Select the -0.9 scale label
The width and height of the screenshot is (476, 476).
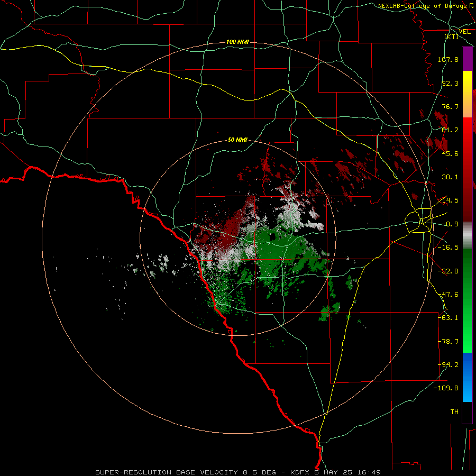[450, 224]
